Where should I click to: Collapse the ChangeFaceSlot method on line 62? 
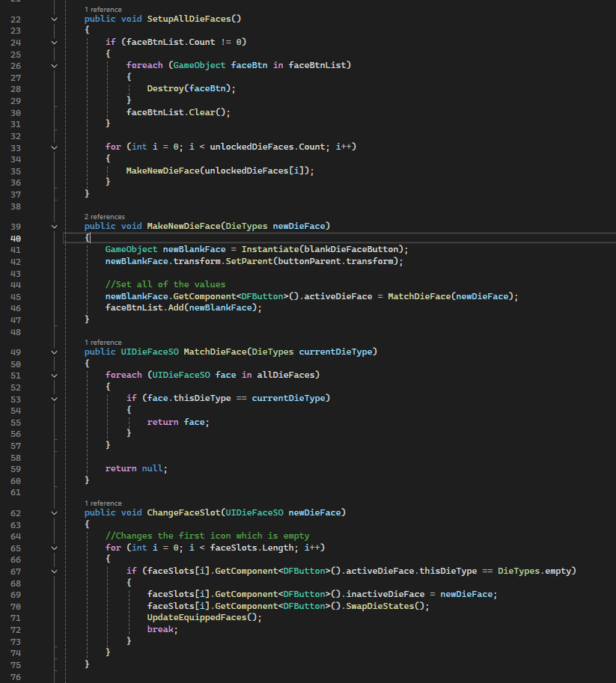pyautogui.click(x=54, y=513)
